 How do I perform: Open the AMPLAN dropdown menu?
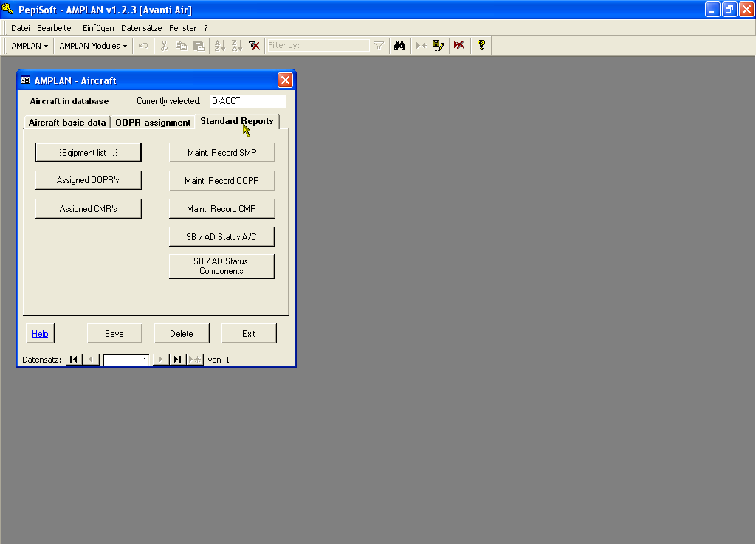pos(30,46)
